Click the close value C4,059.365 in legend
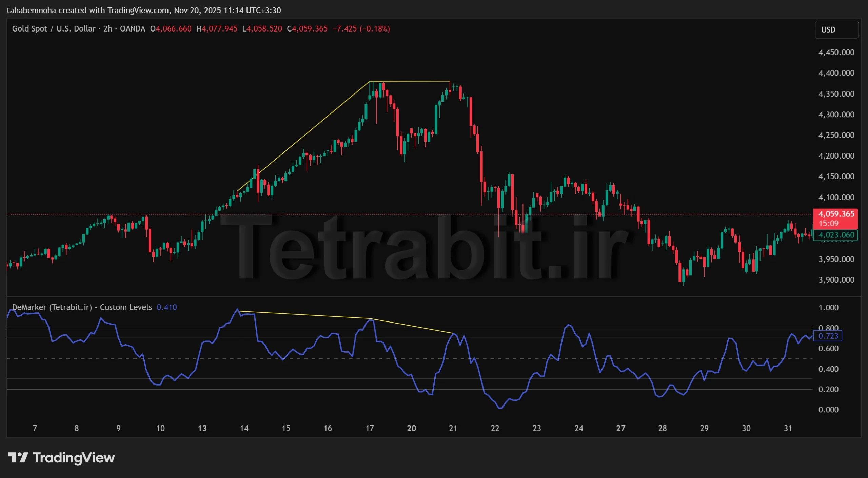Image resolution: width=868 pixels, height=478 pixels. click(307, 29)
